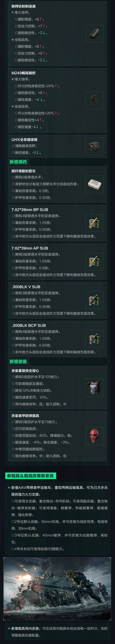Open the .300BLK V SUB ammo icon
The height and width of the screenshot is (644, 115).
tap(94, 300)
